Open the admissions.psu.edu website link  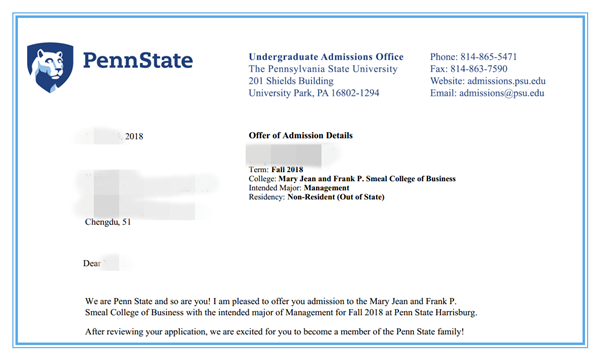[x=506, y=81]
